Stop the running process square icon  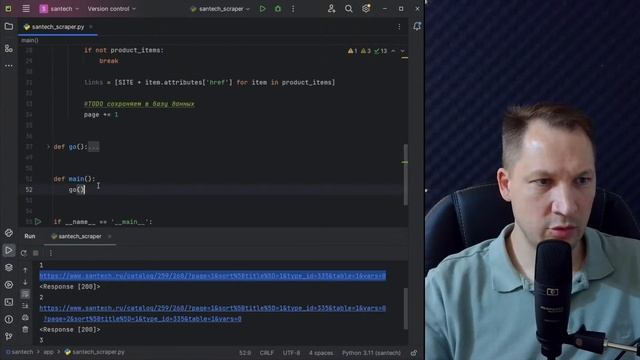click(x=36, y=253)
